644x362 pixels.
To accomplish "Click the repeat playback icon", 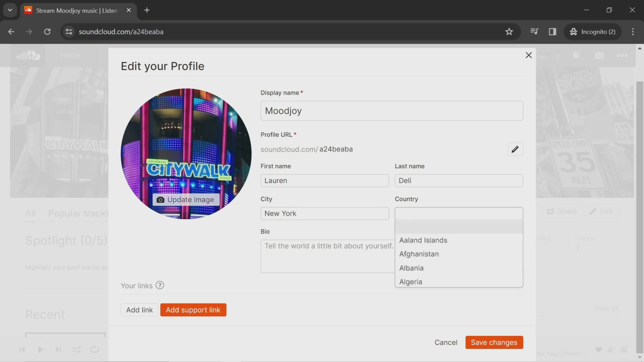I will click(95, 349).
